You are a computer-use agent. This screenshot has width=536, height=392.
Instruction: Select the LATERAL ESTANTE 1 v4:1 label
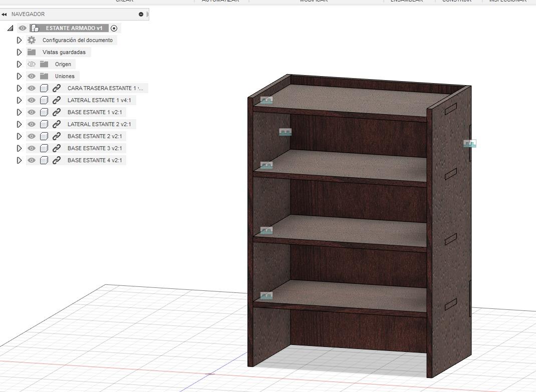(x=99, y=100)
